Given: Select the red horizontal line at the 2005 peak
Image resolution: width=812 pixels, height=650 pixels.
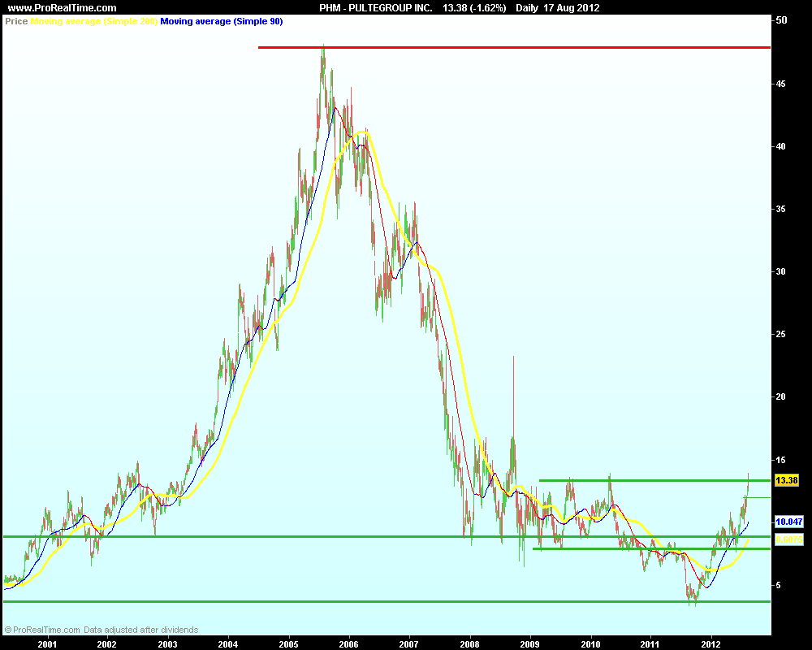Looking at the screenshot, I should click(514, 47).
